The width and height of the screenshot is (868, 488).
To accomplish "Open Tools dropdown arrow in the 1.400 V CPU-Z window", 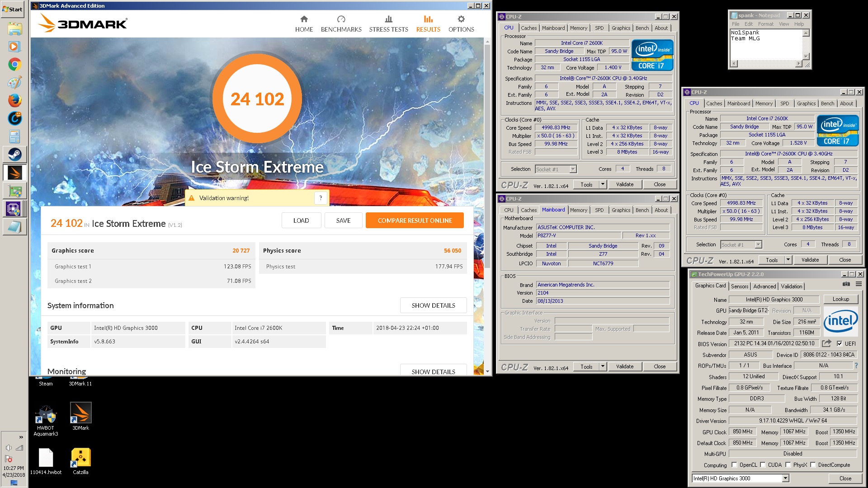I will 603,184.
